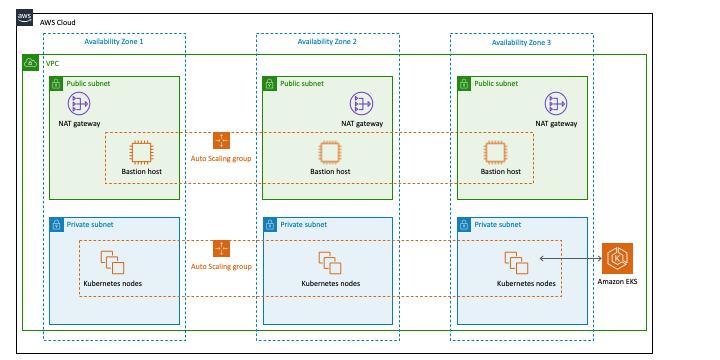This screenshot has height=360, width=720.
Task: Click the AWS logo icon
Action: click(25, 17)
